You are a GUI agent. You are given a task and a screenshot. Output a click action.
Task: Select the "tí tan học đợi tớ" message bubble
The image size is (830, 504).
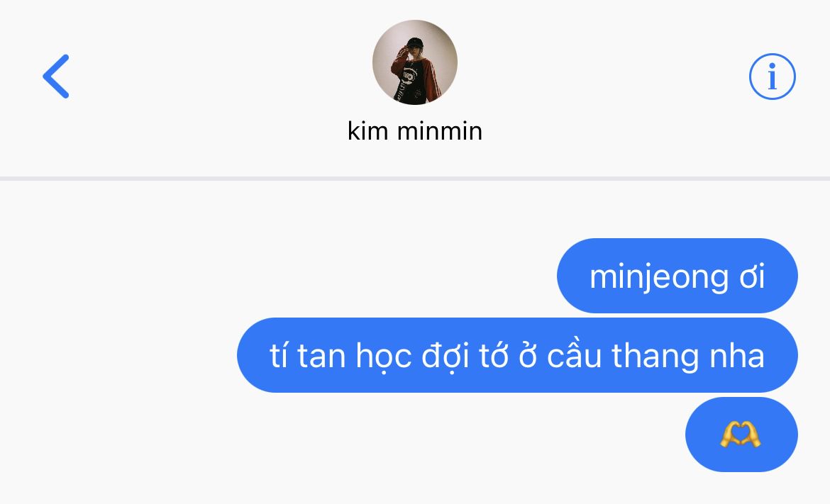coord(517,355)
